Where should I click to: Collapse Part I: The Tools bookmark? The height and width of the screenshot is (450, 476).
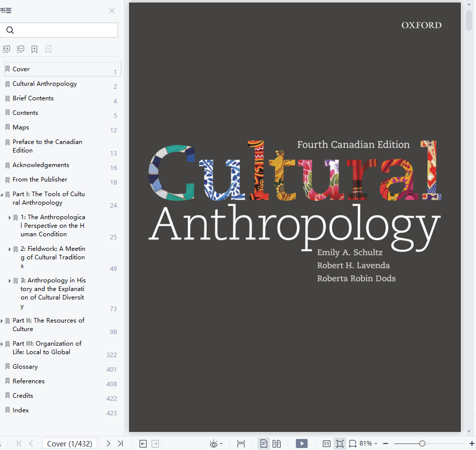click(2, 194)
